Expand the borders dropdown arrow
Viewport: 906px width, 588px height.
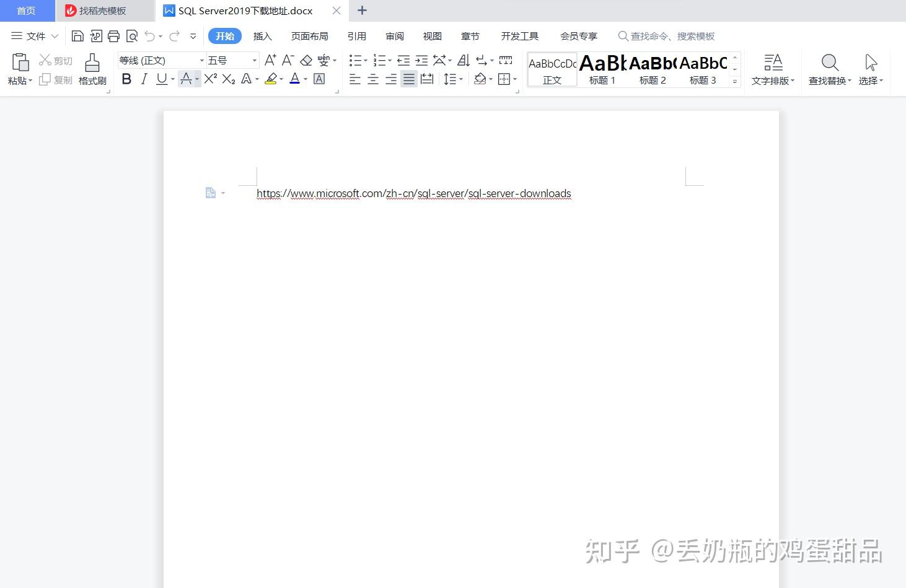tap(515, 79)
